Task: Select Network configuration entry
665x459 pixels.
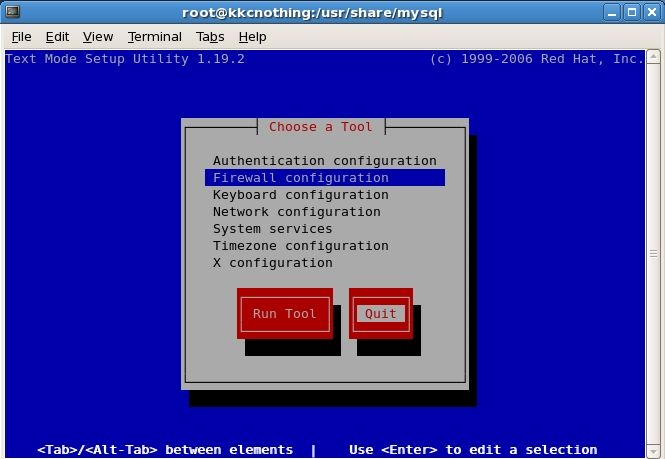Action: pyautogui.click(x=325, y=212)
